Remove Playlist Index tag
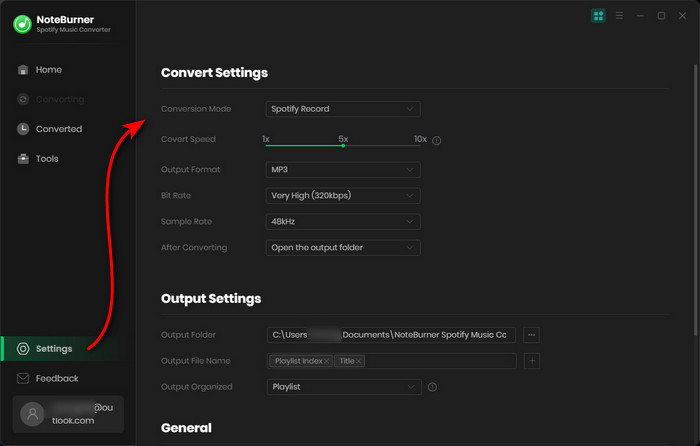The image size is (700, 446). 327,361
